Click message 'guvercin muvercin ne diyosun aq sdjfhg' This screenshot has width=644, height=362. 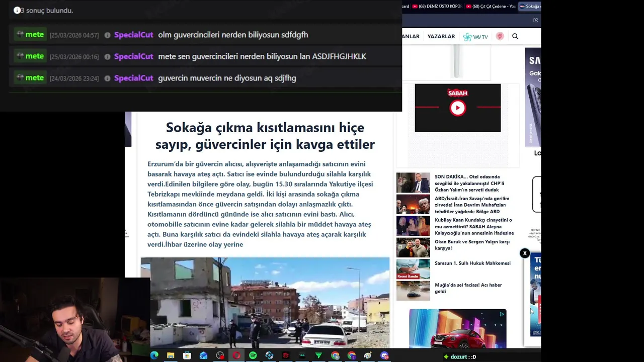tap(227, 78)
